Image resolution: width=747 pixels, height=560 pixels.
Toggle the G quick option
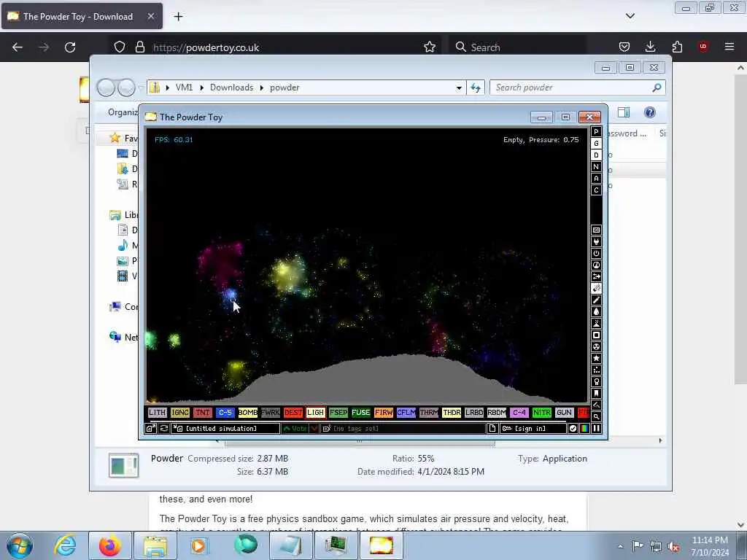[596, 144]
